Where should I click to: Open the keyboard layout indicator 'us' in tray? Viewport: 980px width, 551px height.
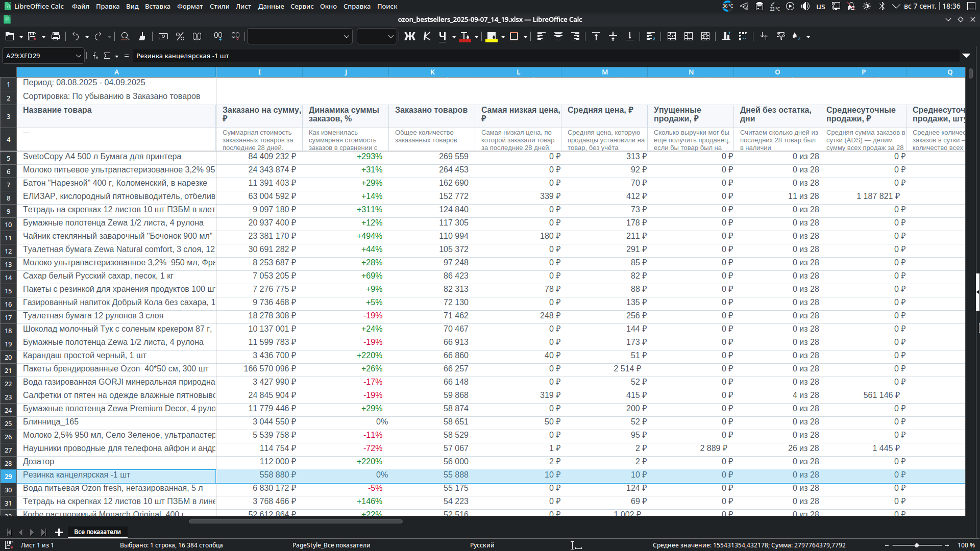(820, 6)
